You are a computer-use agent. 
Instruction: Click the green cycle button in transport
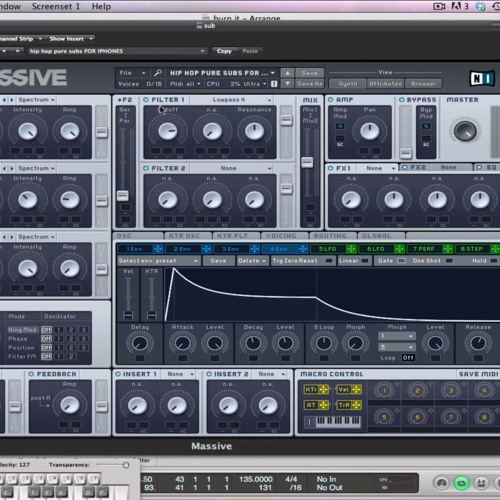[x=461, y=483]
